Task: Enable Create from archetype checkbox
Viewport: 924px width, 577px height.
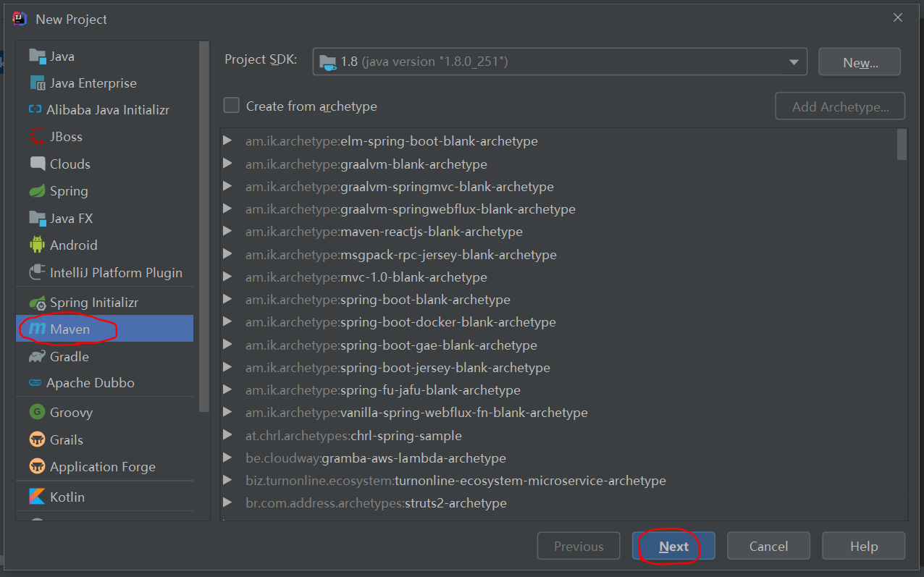Action: [231, 106]
